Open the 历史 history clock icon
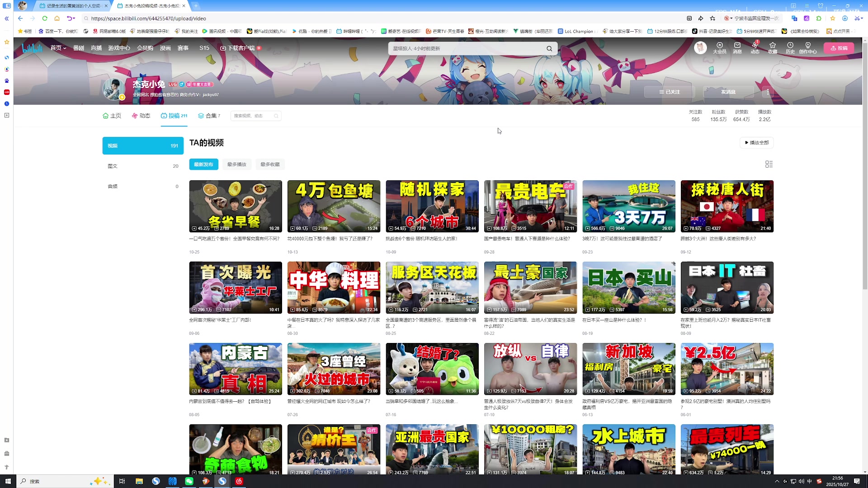Viewport: 868px width, 488px height. point(790,47)
